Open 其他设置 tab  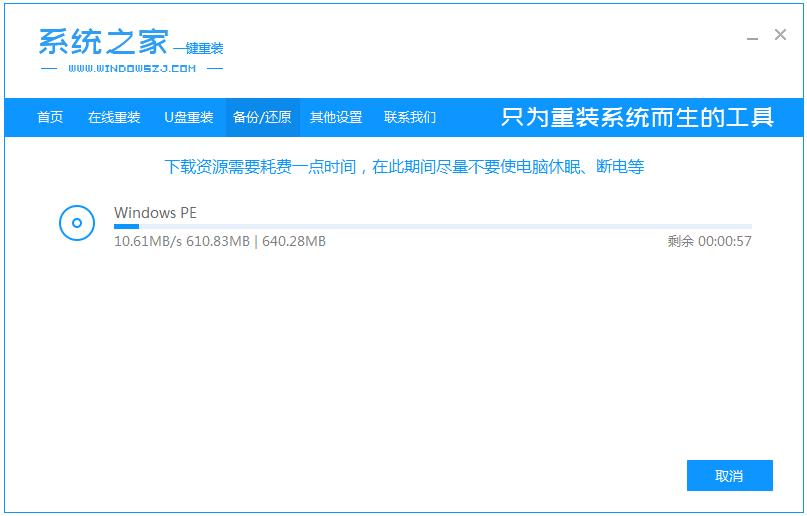[336, 117]
